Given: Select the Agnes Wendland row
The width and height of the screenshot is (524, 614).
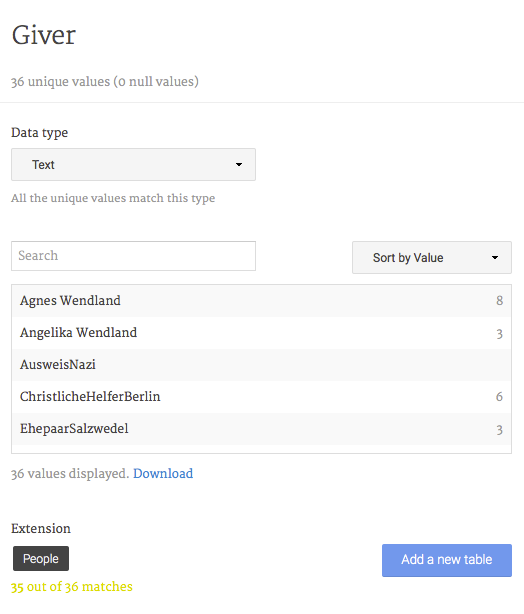Looking at the screenshot, I should pos(261,301).
